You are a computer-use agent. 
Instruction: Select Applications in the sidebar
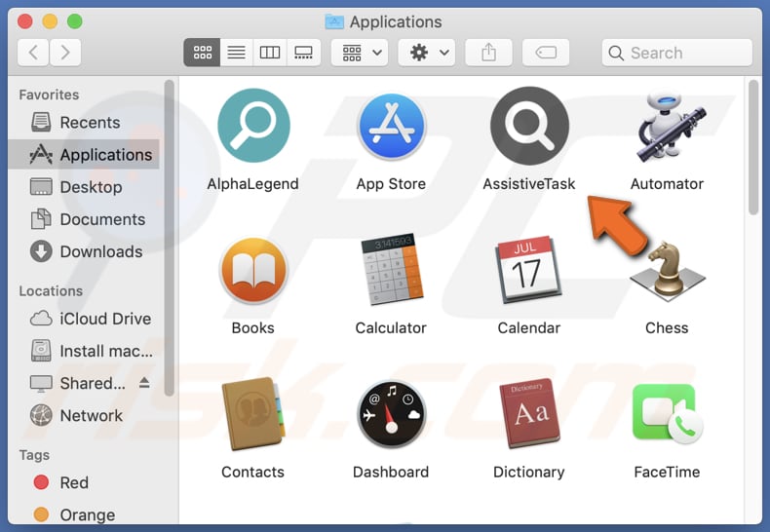pos(84,155)
